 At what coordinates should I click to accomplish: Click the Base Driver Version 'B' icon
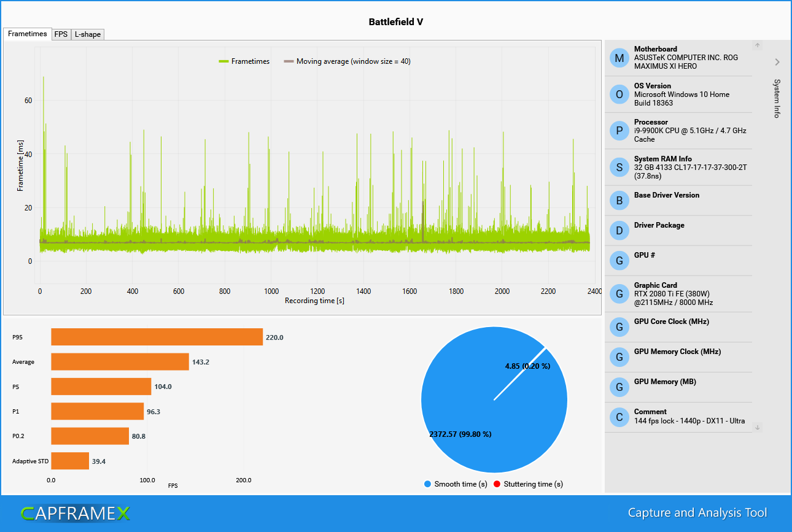pos(619,201)
